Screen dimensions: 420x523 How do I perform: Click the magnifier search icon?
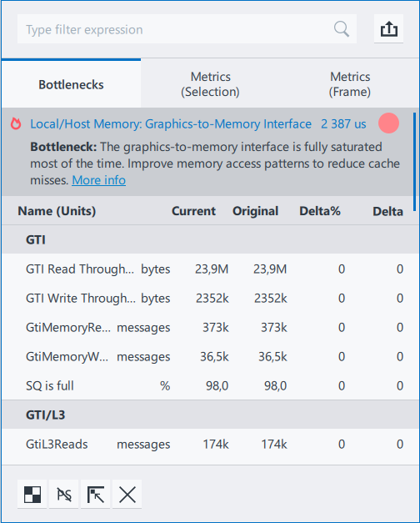tap(342, 29)
